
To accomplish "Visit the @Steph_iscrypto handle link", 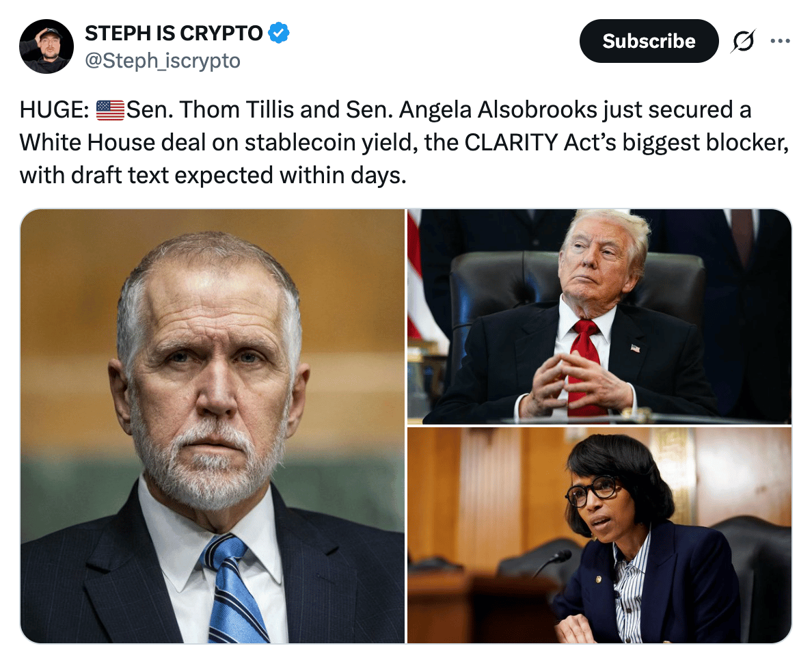I will (x=163, y=61).
